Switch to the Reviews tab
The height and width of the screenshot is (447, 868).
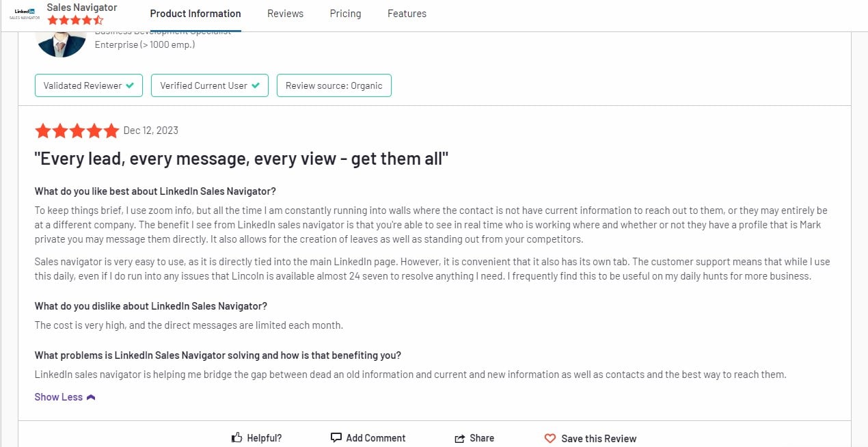285,14
